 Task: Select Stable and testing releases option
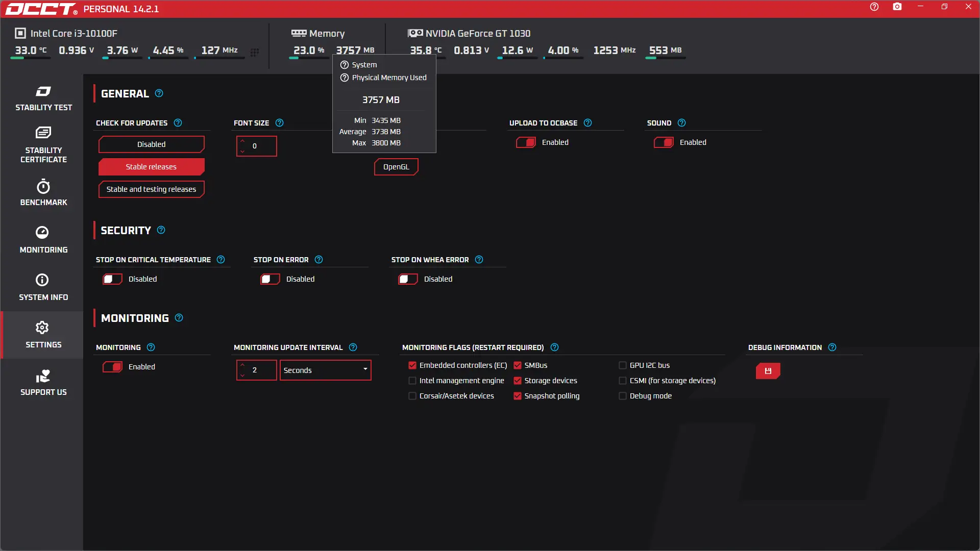(x=151, y=189)
